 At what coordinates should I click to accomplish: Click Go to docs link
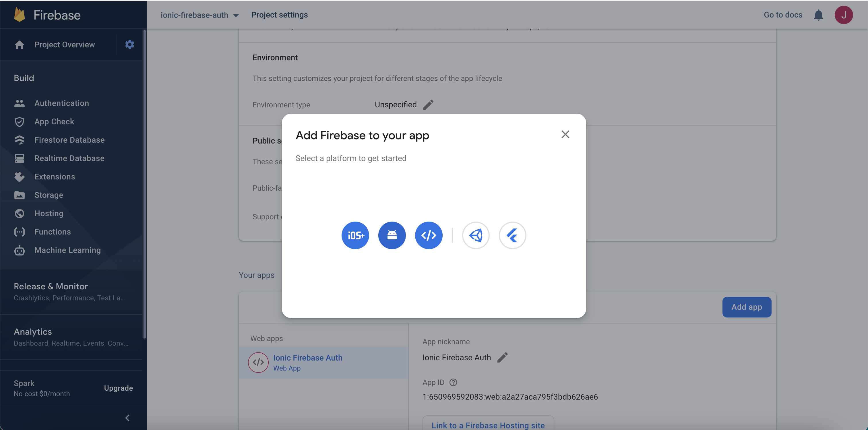point(783,15)
